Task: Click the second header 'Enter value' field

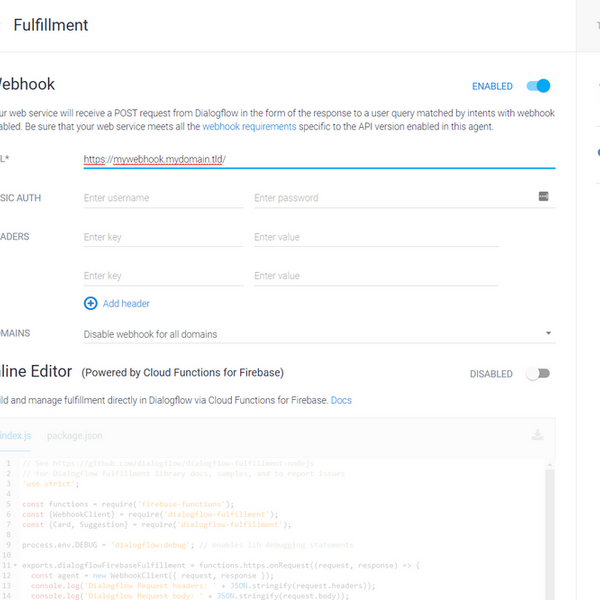Action: pos(376,276)
